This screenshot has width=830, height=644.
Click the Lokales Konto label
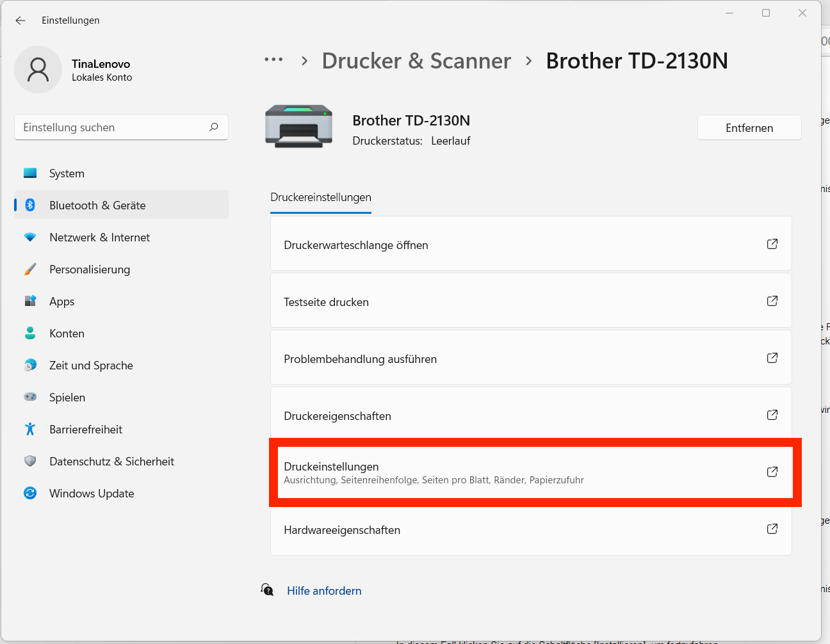102,77
